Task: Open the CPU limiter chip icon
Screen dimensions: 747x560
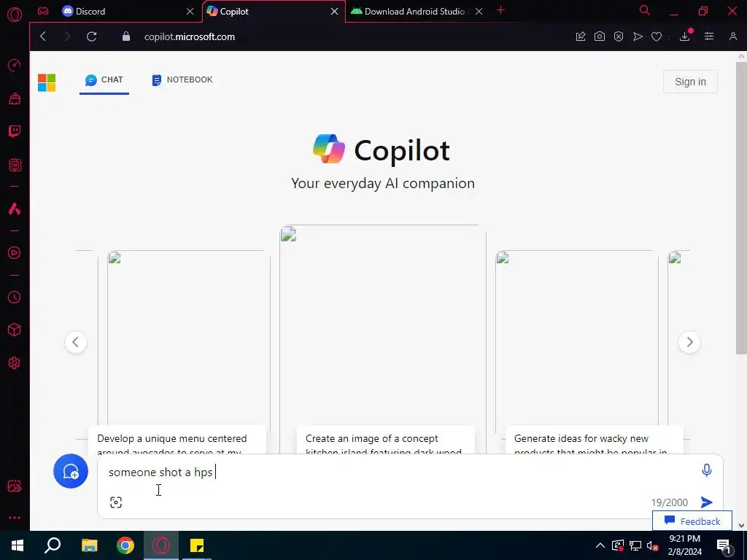Action: (15, 165)
